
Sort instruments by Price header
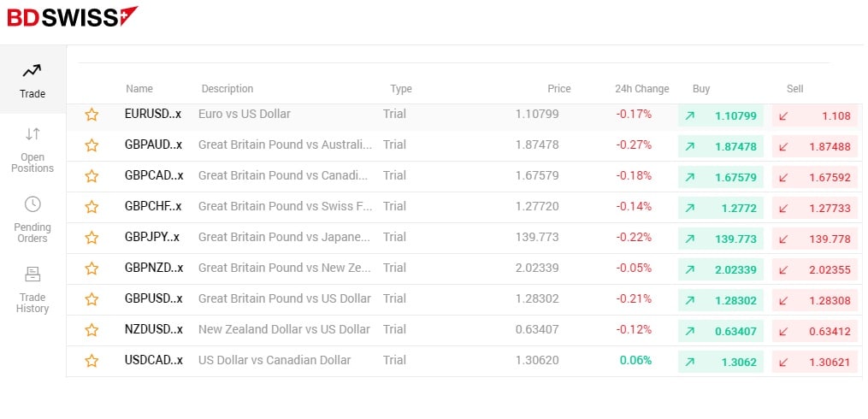(x=558, y=89)
